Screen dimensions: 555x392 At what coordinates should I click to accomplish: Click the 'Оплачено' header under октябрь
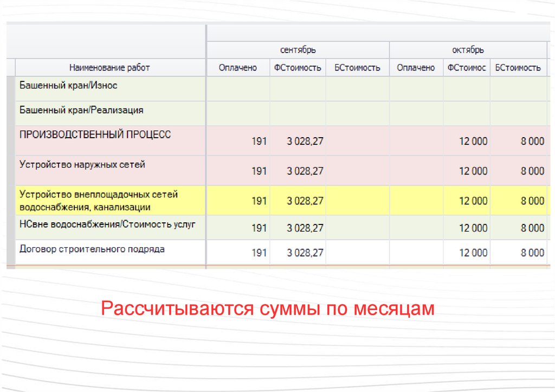click(x=416, y=68)
